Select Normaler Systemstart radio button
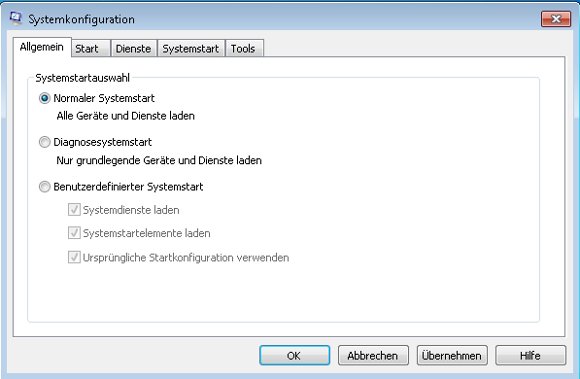The width and height of the screenshot is (580, 379). [44, 98]
